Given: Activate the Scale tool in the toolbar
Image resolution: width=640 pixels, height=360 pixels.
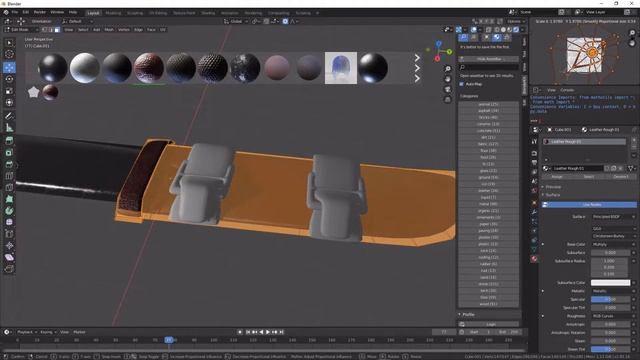Looking at the screenshot, I should click(9, 91).
